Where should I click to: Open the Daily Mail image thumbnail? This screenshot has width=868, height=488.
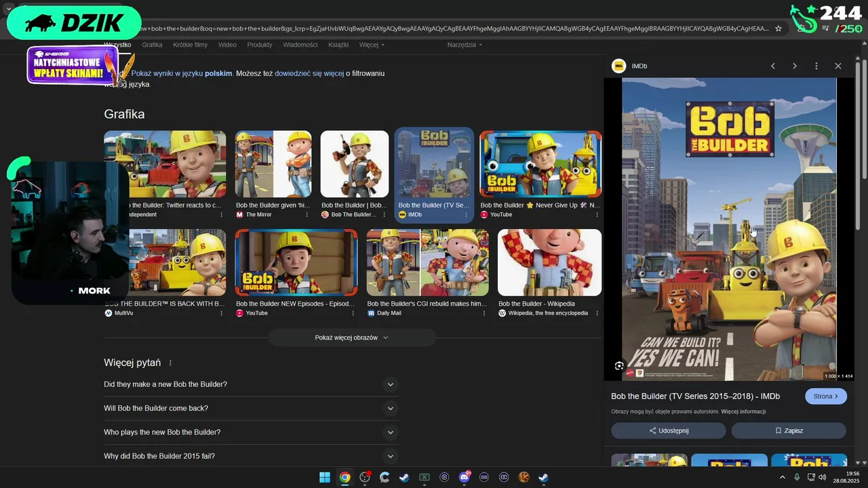point(428,262)
